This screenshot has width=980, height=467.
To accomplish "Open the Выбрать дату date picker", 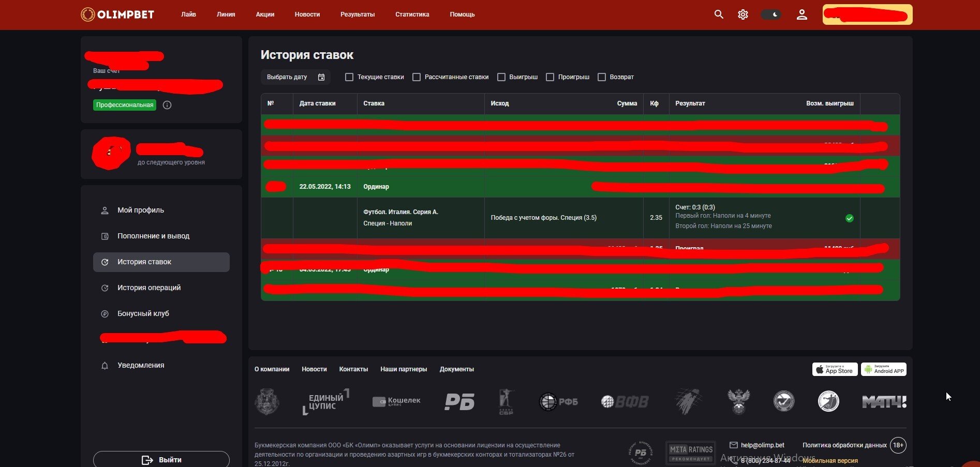I will point(295,77).
